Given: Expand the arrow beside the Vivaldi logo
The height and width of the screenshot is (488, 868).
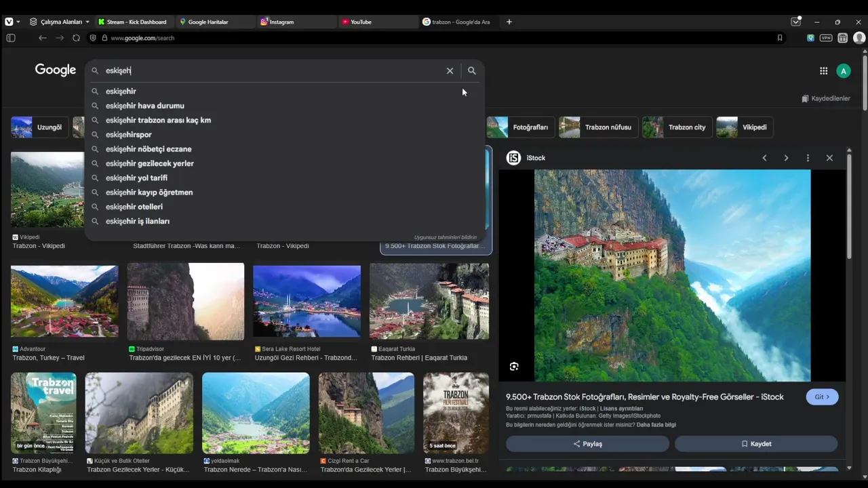Looking at the screenshot, I should (18, 22).
